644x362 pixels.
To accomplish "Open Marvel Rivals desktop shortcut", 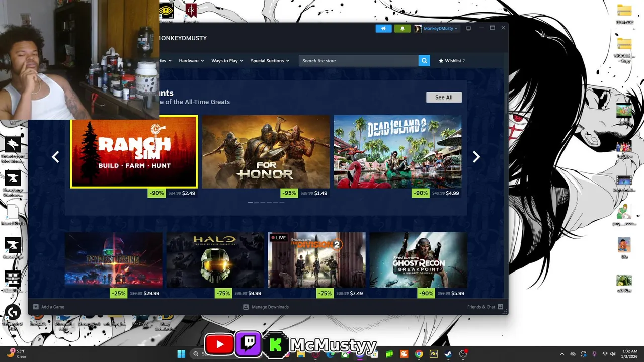I will coord(13,215).
